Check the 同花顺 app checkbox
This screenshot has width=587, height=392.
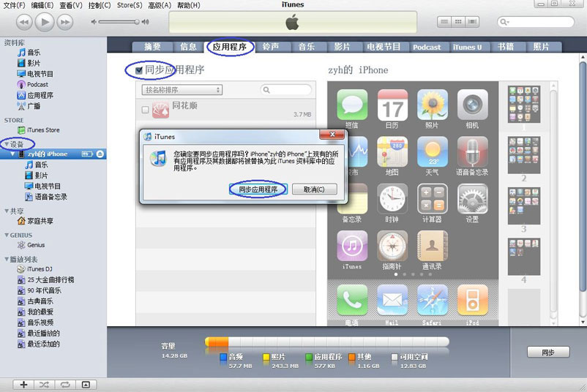[x=145, y=110]
